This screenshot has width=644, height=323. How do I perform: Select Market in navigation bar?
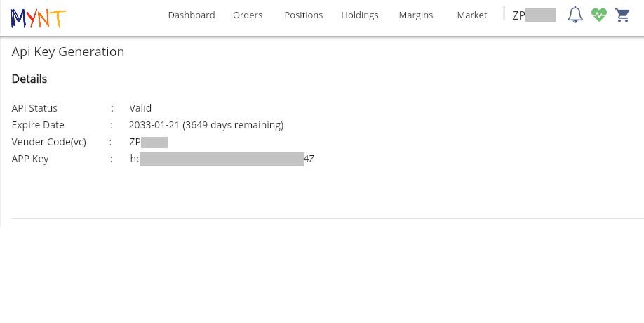(x=471, y=15)
